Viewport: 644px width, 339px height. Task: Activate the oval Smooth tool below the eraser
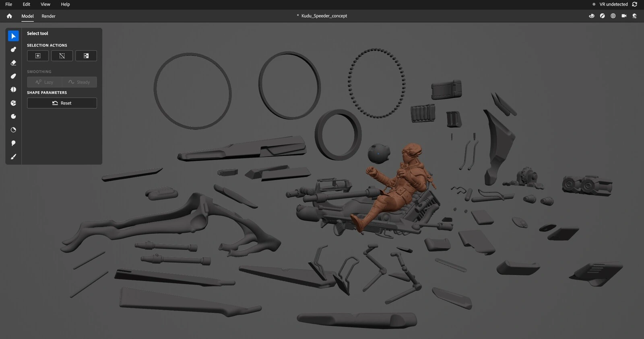coord(13,76)
